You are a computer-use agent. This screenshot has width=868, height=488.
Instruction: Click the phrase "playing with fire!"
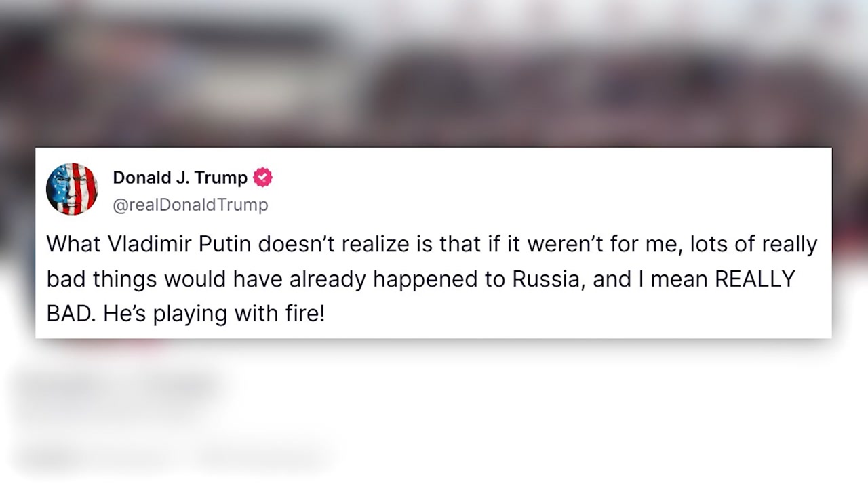click(x=239, y=314)
